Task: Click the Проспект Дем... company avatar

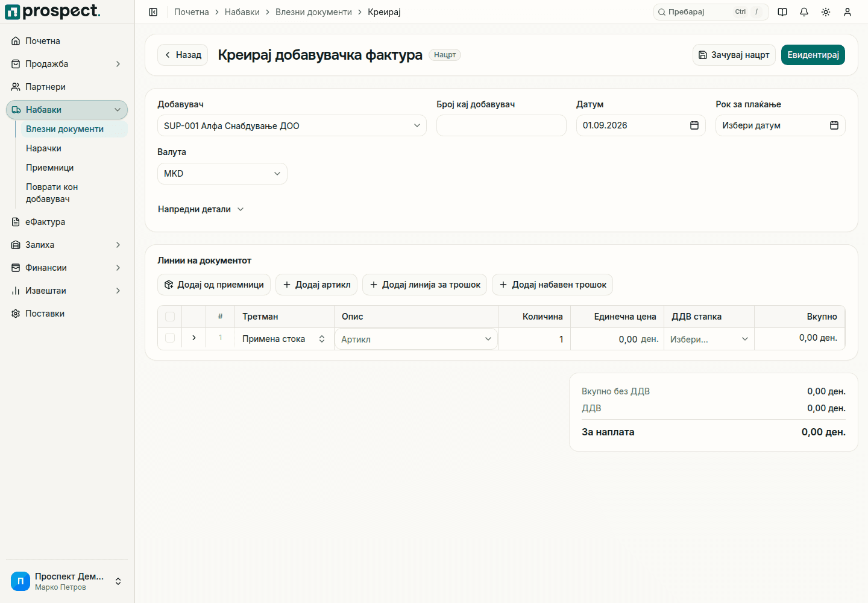Action: pyautogui.click(x=20, y=581)
